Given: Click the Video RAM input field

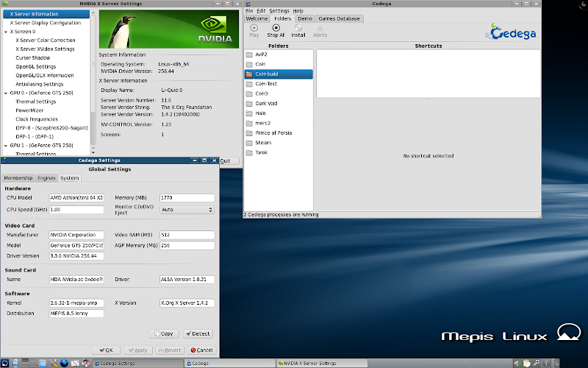Looking at the screenshot, I should [x=187, y=235].
